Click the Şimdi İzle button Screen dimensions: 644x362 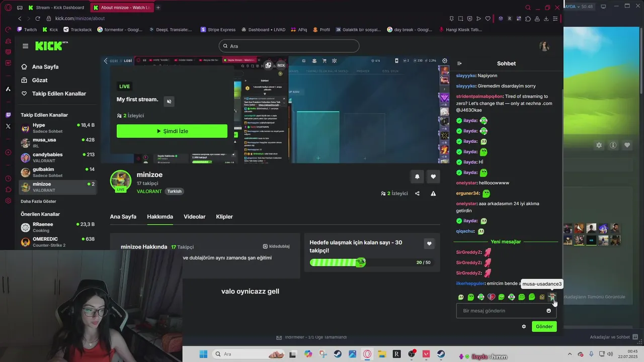172,131
